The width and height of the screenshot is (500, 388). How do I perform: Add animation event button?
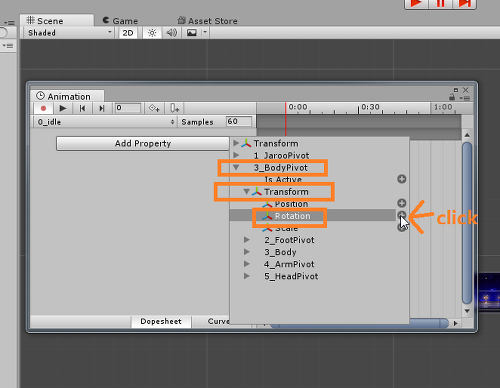[175, 108]
